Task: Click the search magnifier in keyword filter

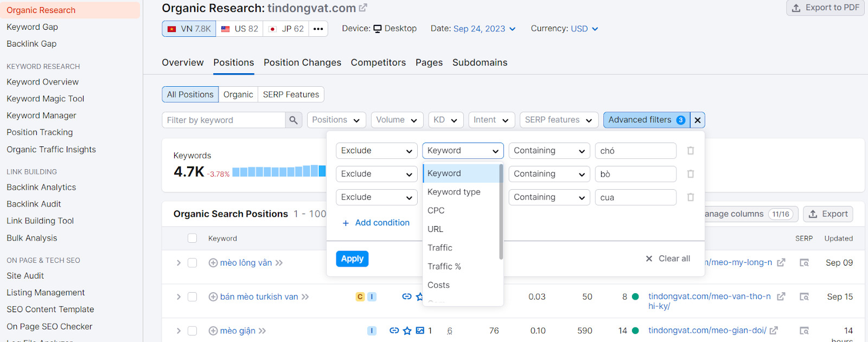Action: click(x=293, y=120)
